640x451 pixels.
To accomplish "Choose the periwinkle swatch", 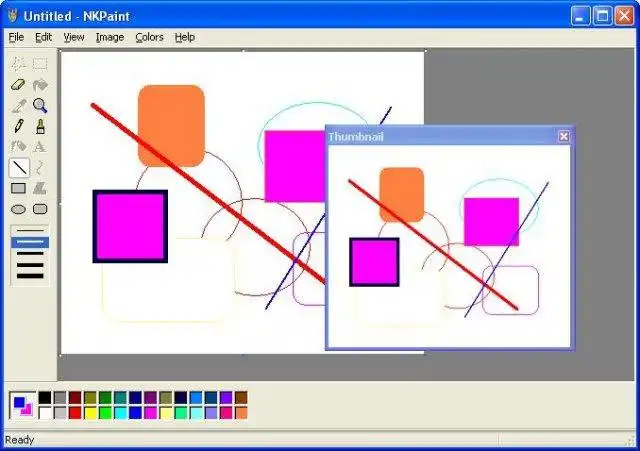I will click(x=211, y=413).
